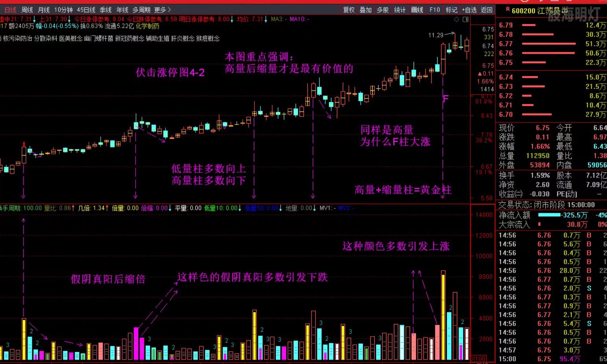Click the 几倍: 1.34 indicator value
This screenshot has height=364, width=607.
pyautogui.click(x=94, y=208)
